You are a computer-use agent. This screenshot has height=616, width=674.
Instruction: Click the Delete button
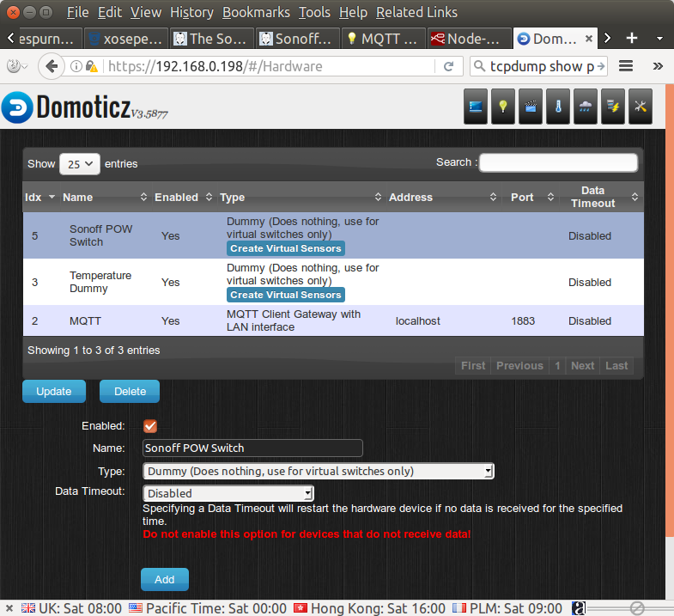130,391
